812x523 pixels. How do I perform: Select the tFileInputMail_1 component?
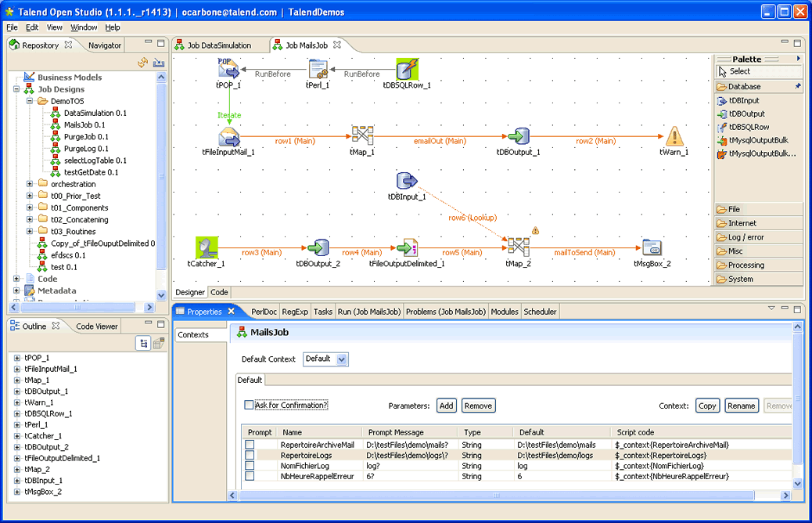[x=228, y=137]
